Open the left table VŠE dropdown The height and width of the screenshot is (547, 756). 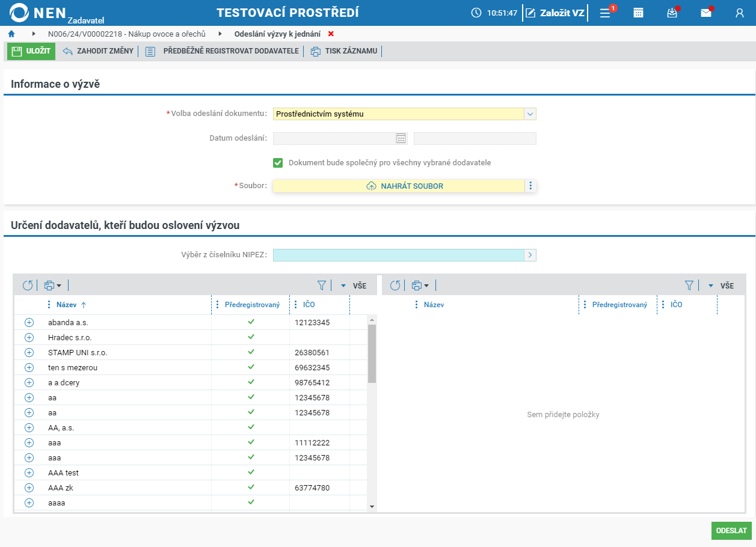354,286
